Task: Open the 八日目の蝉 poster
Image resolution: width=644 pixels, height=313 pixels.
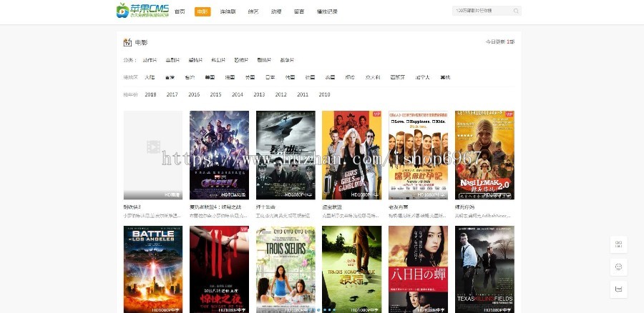Action: coord(418,269)
